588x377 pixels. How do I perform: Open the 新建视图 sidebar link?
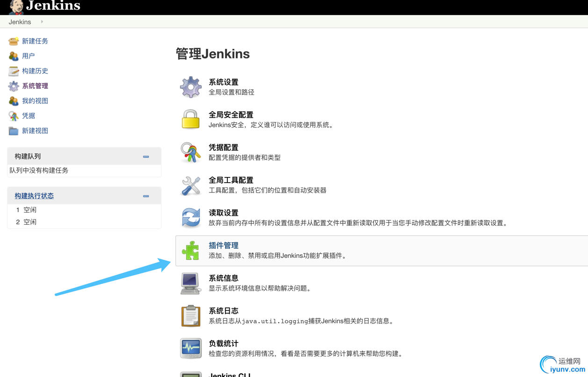(35, 131)
